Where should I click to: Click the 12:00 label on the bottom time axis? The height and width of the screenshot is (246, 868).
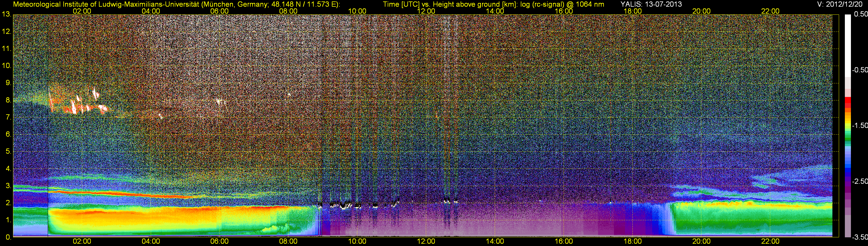(426, 241)
